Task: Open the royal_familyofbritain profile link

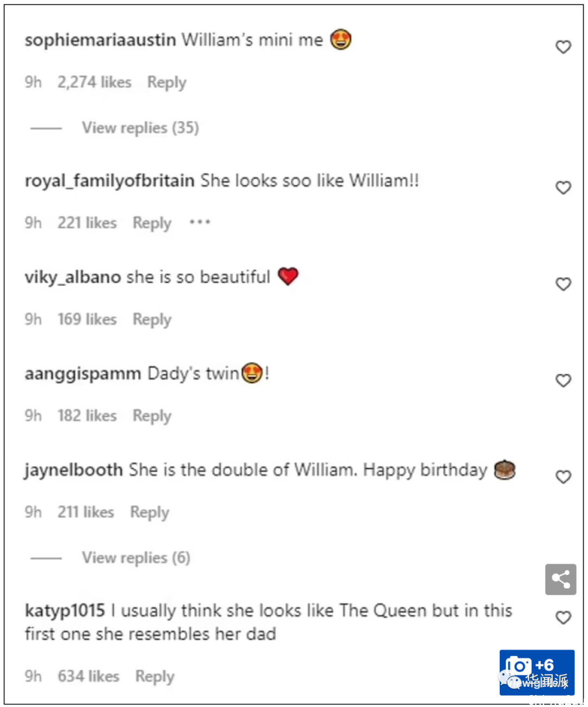Action: [109, 181]
